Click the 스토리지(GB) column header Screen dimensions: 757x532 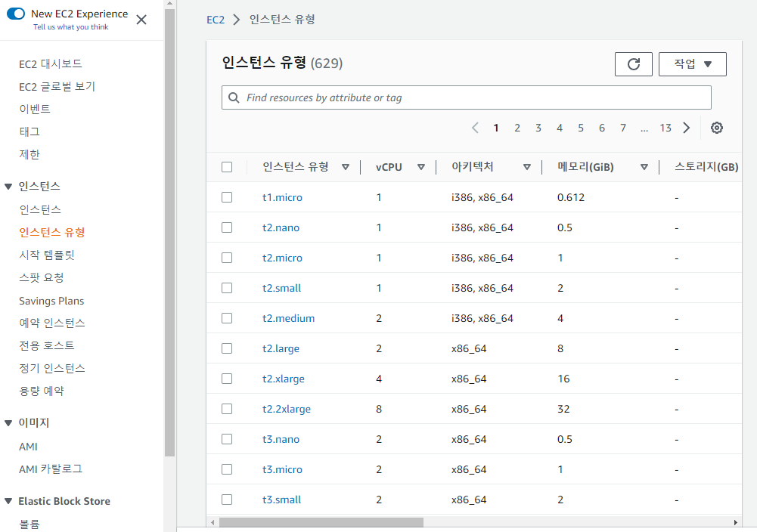pyautogui.click(x=706, y=167)
